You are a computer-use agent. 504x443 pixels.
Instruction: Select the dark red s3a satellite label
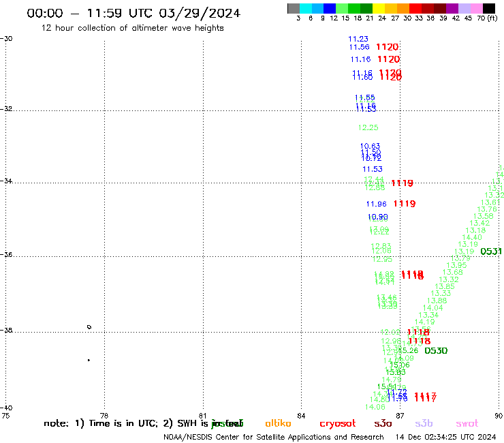tap(383, 423)
